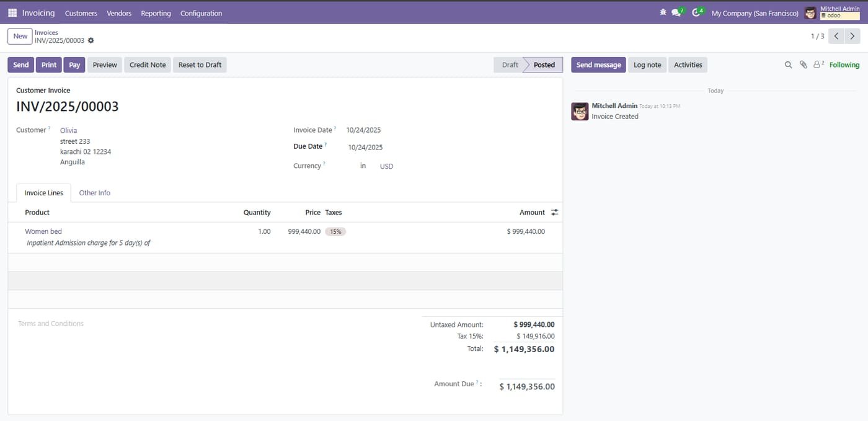Click the 999,440.00 price cell
The width and height of the screenshot is (868, 421).
tap(304, 231)
